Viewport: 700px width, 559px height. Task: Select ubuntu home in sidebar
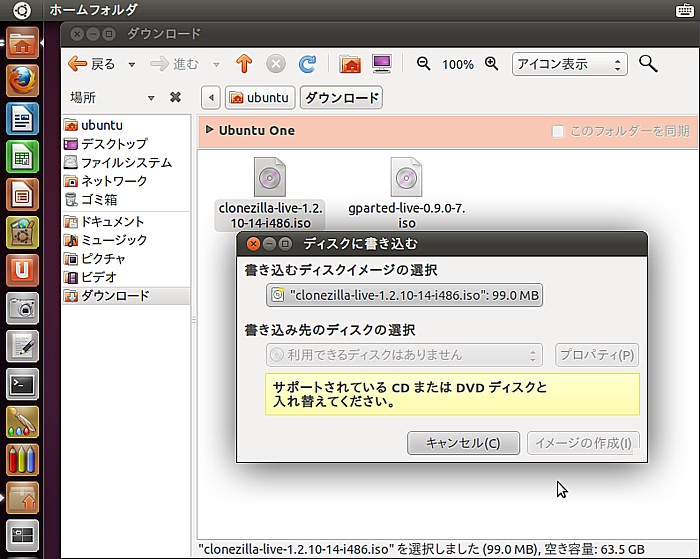click(126, 125)
